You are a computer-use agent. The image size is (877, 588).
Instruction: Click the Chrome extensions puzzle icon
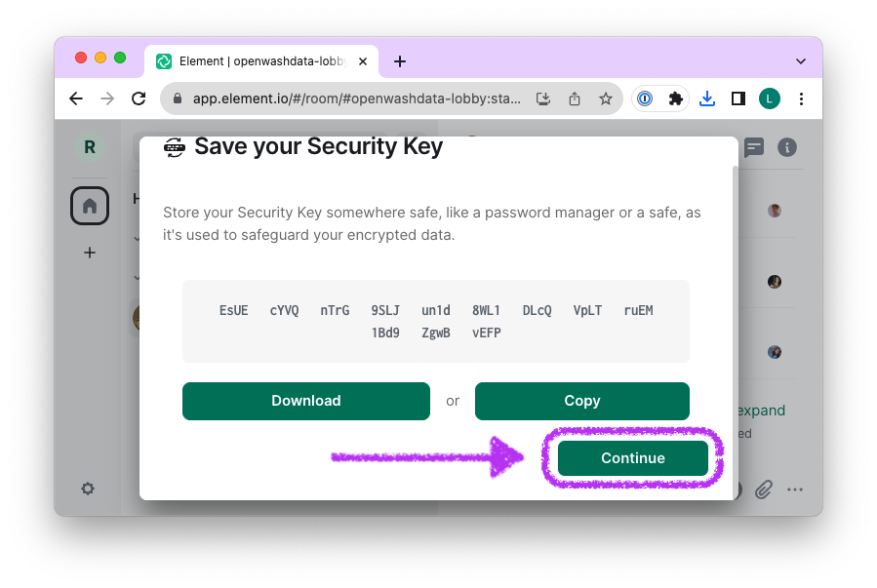point(675,98)
